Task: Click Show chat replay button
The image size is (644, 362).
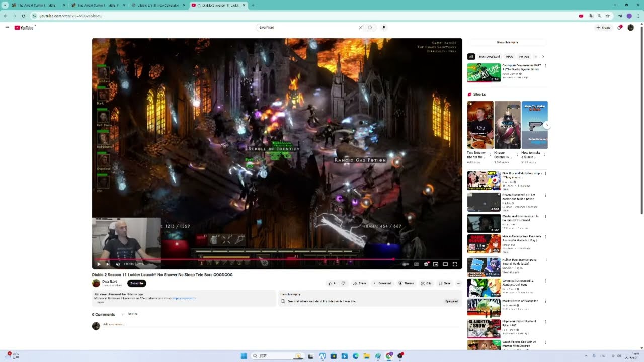Action: (507, 42)
